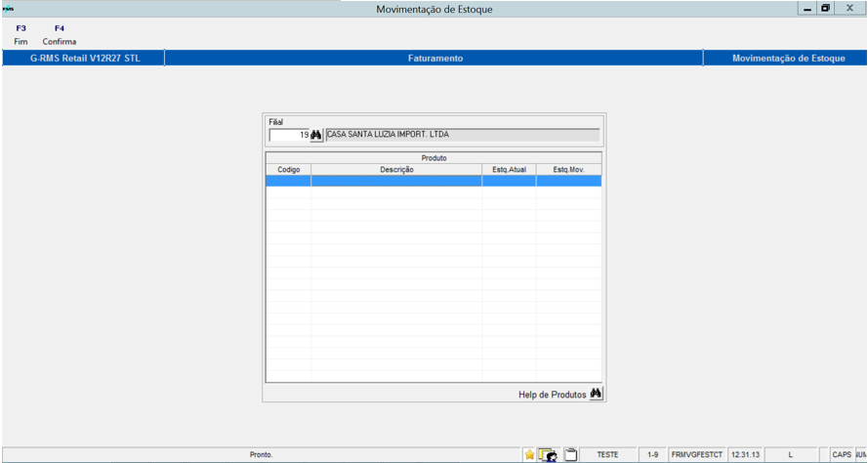The height and width of the screenshot is (463, 868).
Task: Select the highlighted row's Estq.Atual cell
Action: coord(509,181)
